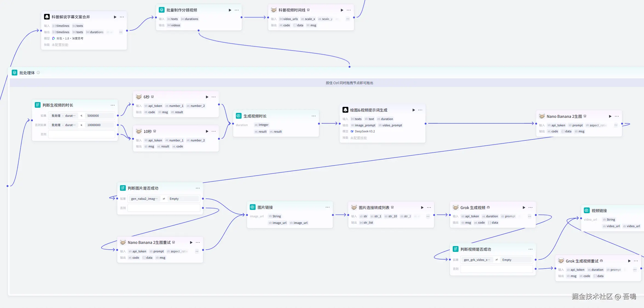
Task: Expand hidden inputs of Nano Banana 2生图重试
Action: [197, 251]
